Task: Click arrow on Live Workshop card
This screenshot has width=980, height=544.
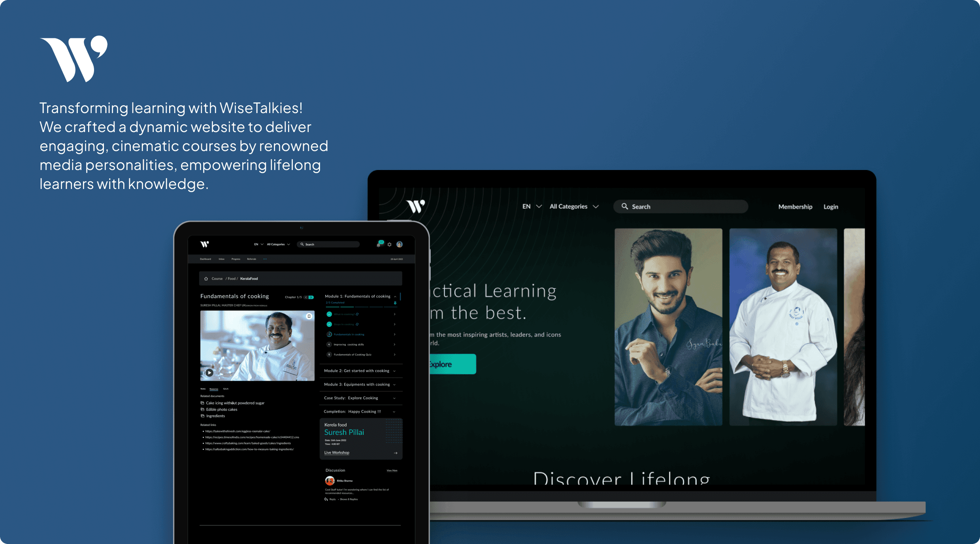Action: click(x=396, y=453)
